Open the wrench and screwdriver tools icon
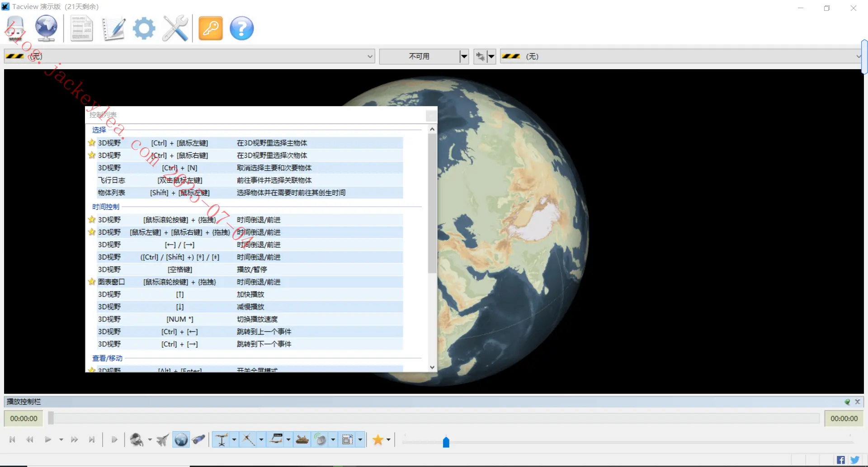Viewport: 868px width, 467px height. tap(175, 28)
